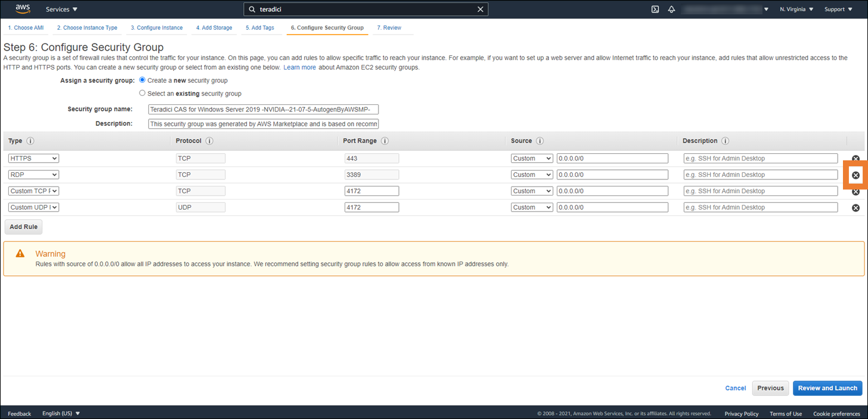The height and width of the screenshot is (419, 868).
Task: Open the Privacy Policy link
Action: [742, 414]
